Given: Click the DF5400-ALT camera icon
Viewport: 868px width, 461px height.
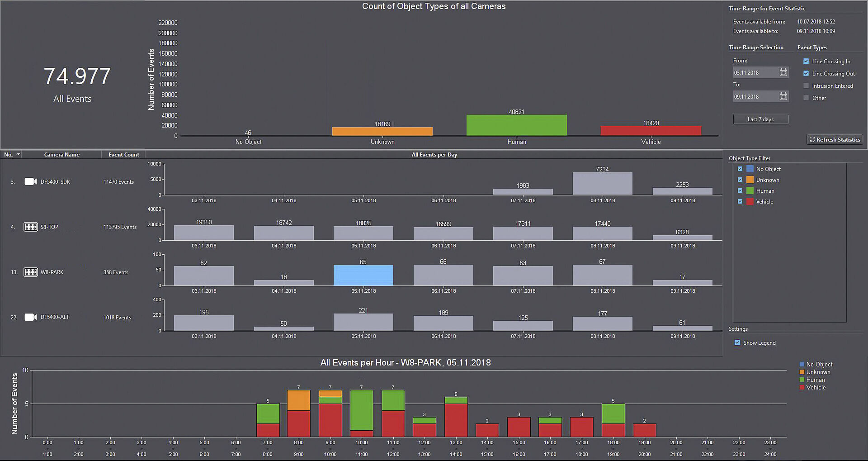Looking at the screenshot, I should click(x=30, y=317).
